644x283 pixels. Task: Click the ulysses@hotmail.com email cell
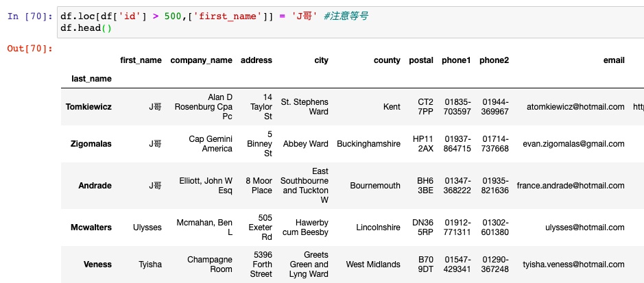(x=584, y=227)
